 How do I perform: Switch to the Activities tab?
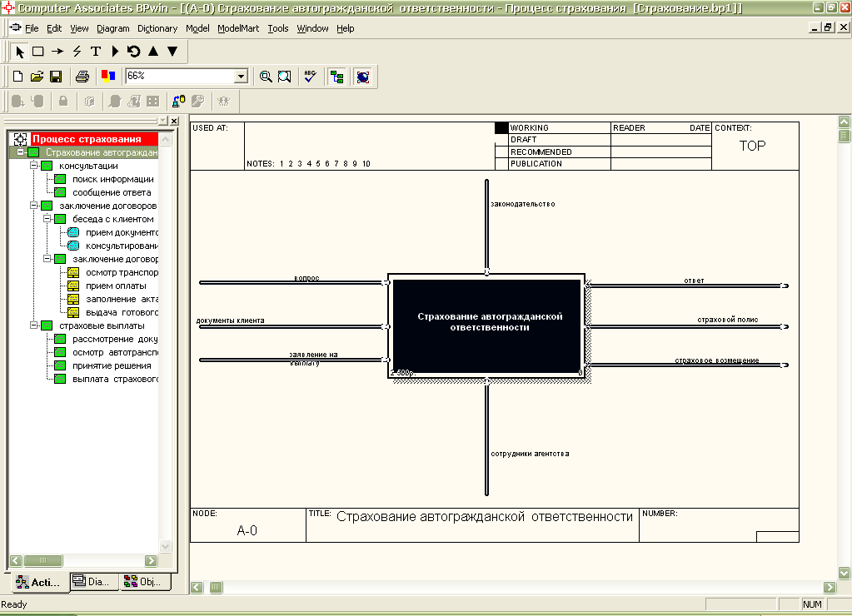38,583
